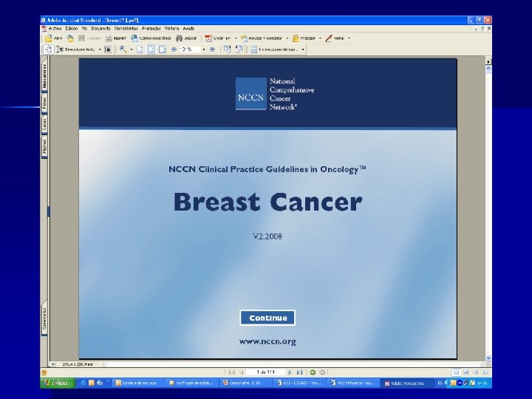Click the Buscar binoculars icon
Screen dimensions: 532x399
(x=179, y=38)
